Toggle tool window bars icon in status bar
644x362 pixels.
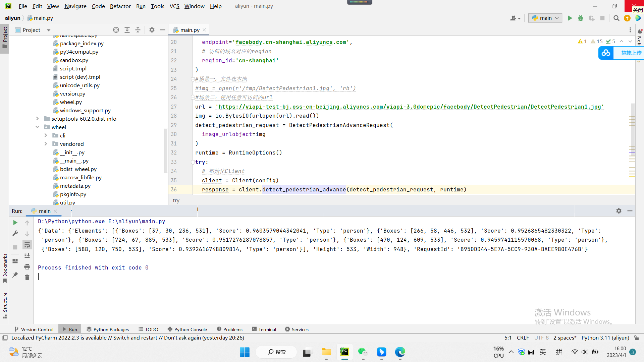[x=5, y=338]
